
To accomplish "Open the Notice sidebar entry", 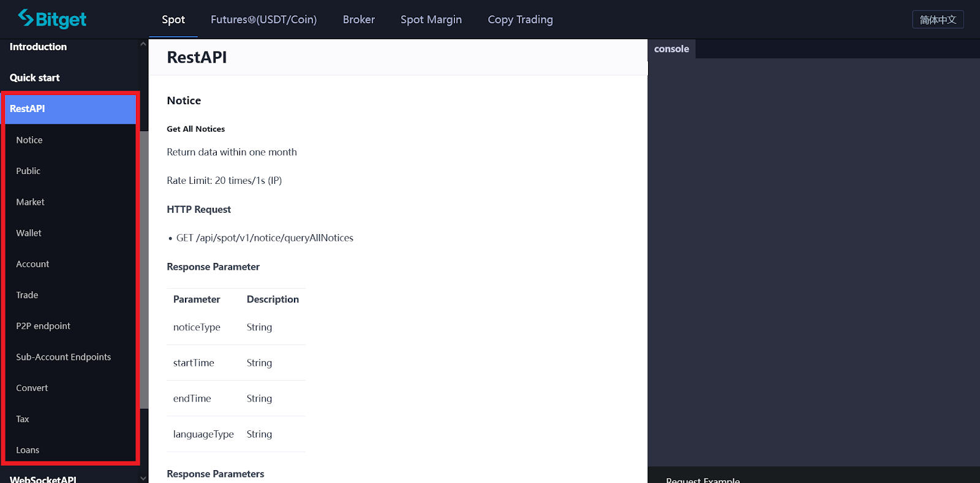I will (29, 140).
